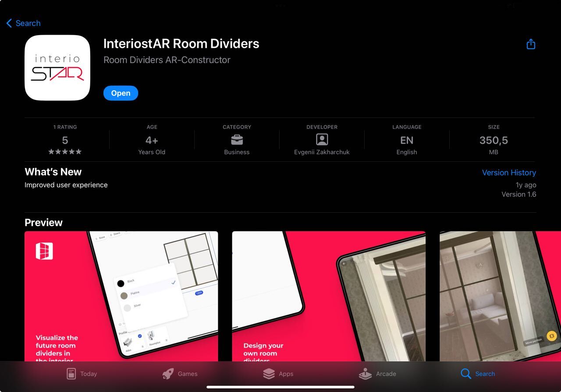Tap the Games rocket icon

click(x=168, y=374)
